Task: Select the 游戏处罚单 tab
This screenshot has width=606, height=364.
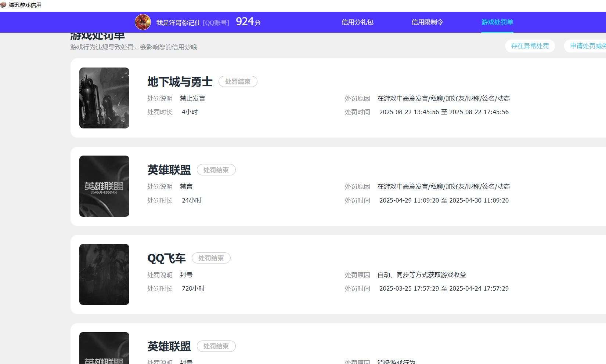Action: pyautogui.click(x=497, y=22)
